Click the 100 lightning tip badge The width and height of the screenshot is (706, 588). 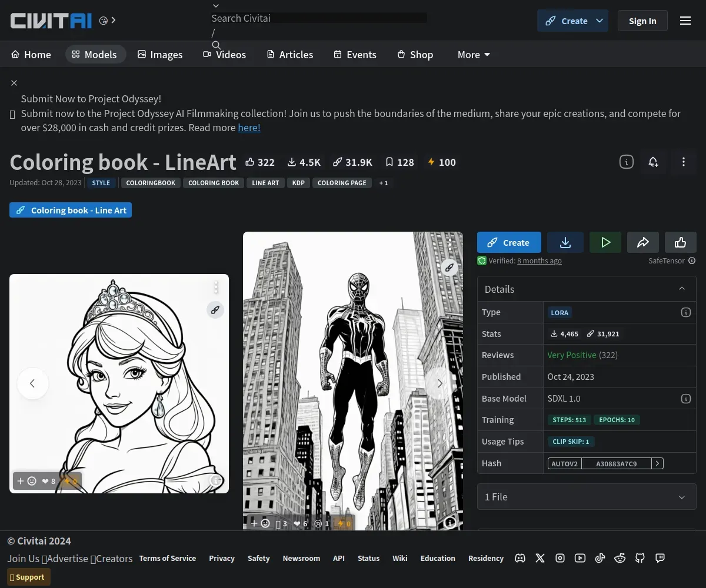[441, 162]
